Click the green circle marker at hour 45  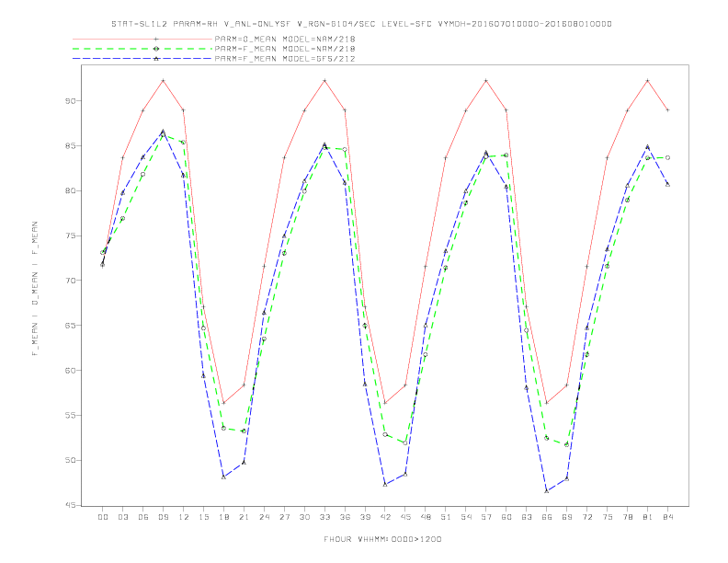405,443
